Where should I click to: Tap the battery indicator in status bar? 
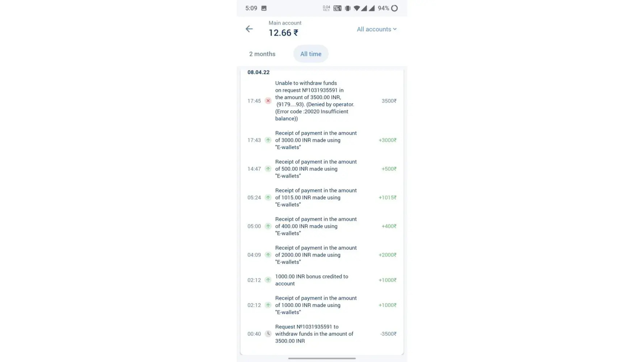point(394,8)
